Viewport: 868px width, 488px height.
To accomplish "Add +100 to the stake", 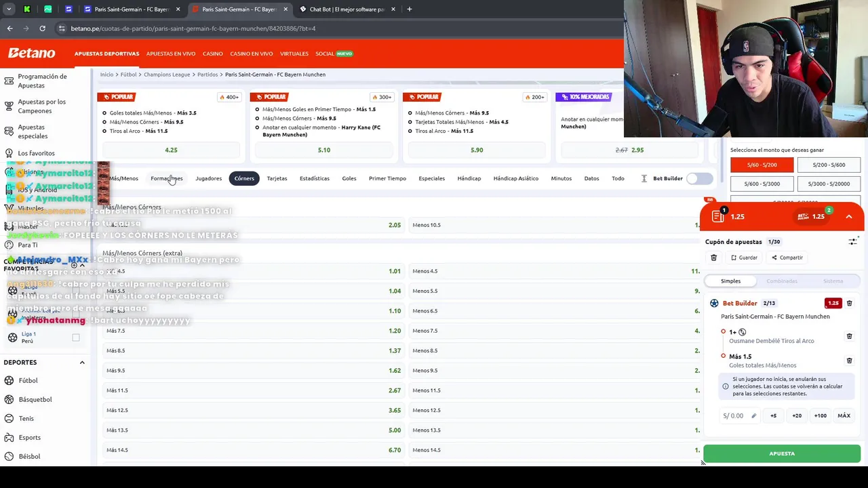I will coord(821,415).
